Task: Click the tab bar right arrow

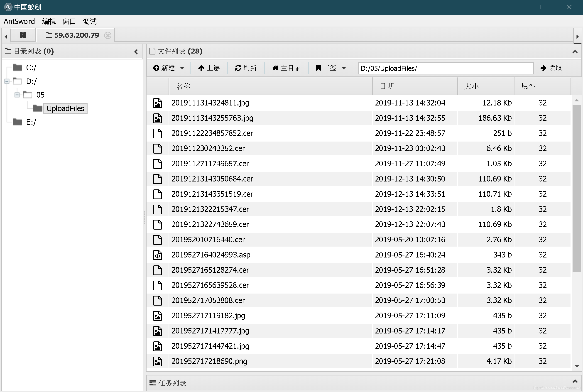Action: pyautogui.click(x=578, y=37)
